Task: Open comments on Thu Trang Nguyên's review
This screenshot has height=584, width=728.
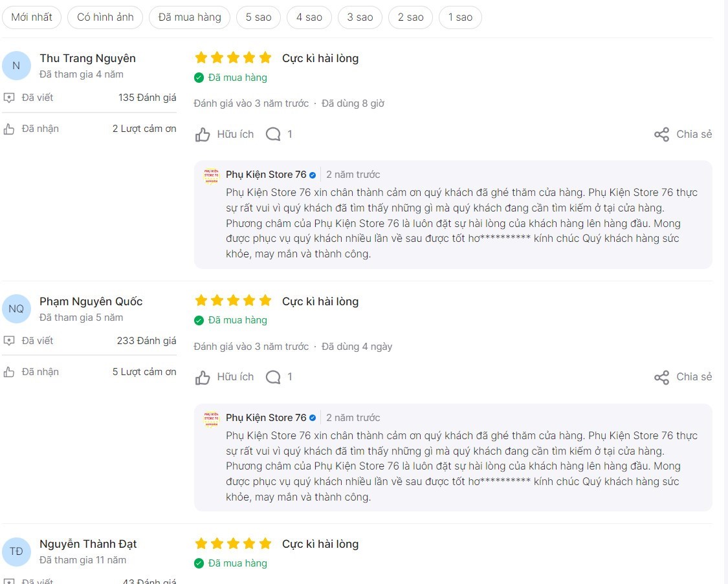Action: pyautogui.click(x=273, y=135)
